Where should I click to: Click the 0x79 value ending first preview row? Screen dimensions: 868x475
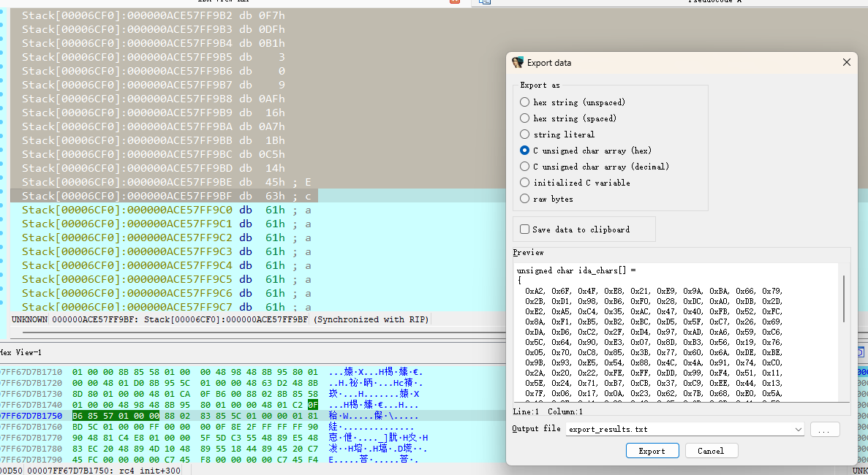(x=771, y=291)
